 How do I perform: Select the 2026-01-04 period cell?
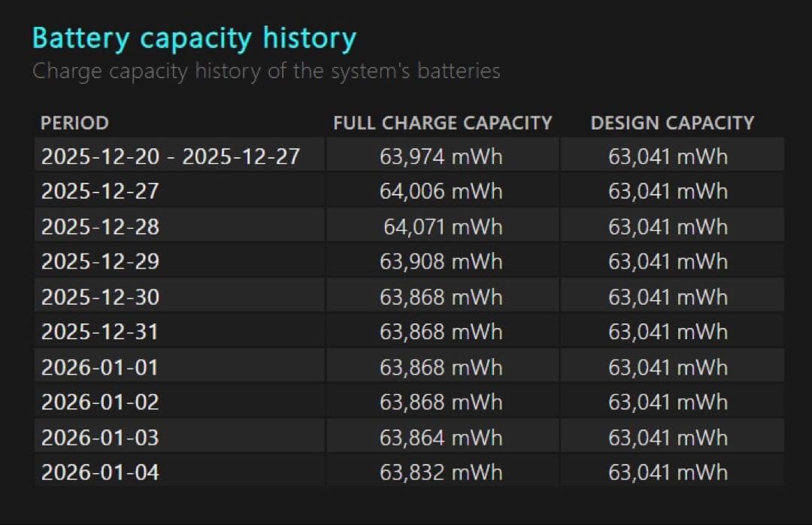(100, 472)
